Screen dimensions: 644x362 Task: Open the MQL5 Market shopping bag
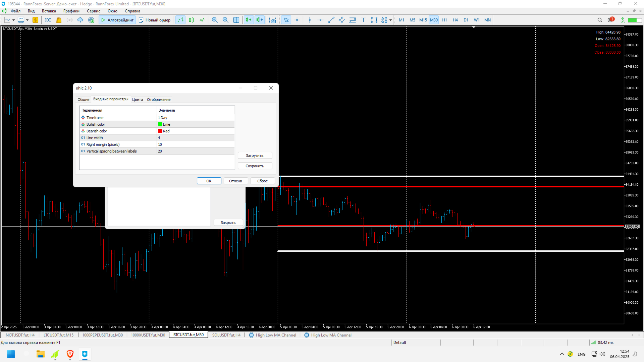[59, 20]
